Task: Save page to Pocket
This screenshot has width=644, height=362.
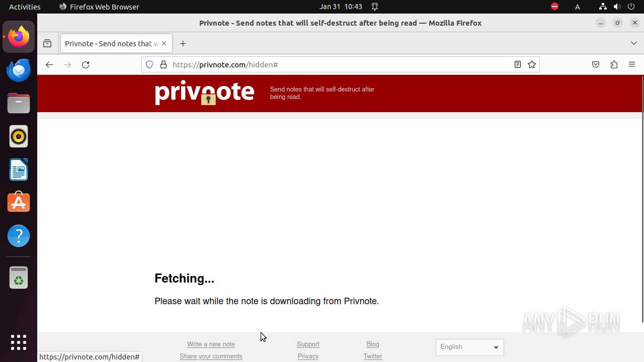Action: (x=596, y=64)
